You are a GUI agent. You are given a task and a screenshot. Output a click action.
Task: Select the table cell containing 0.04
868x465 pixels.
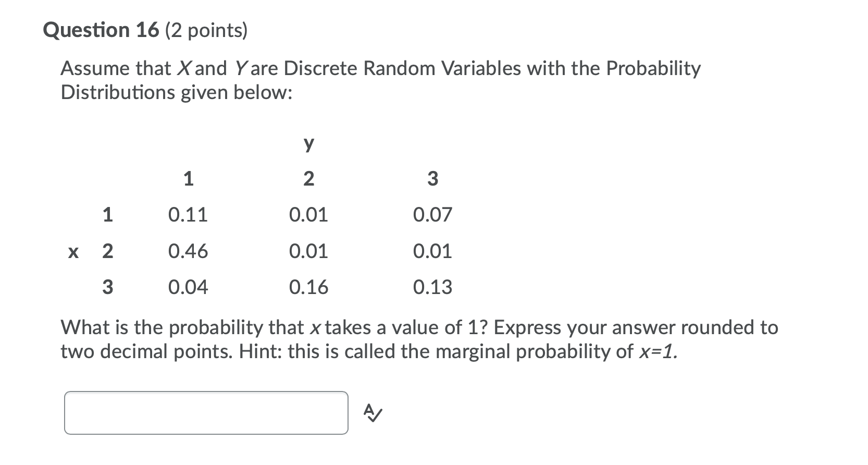coord(188,287)
